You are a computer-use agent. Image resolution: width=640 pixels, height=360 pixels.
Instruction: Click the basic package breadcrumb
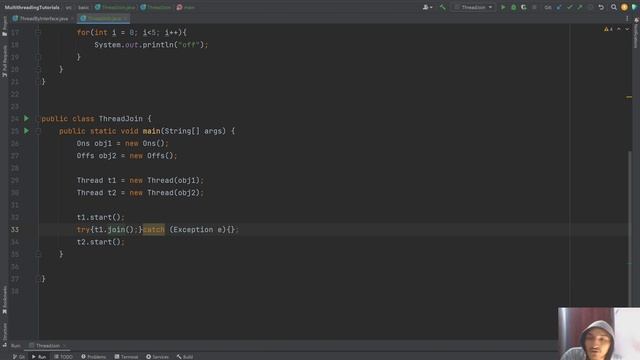[x=83, y=7]
